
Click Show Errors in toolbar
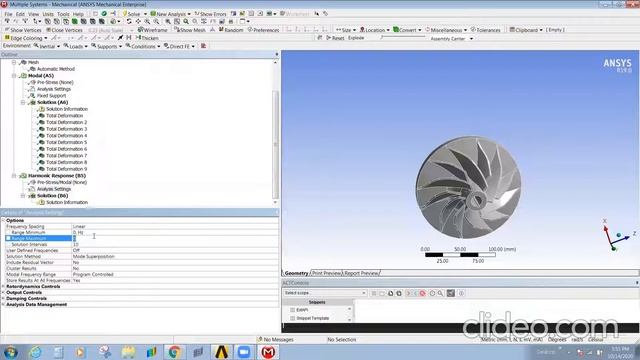tap(210, 14)
